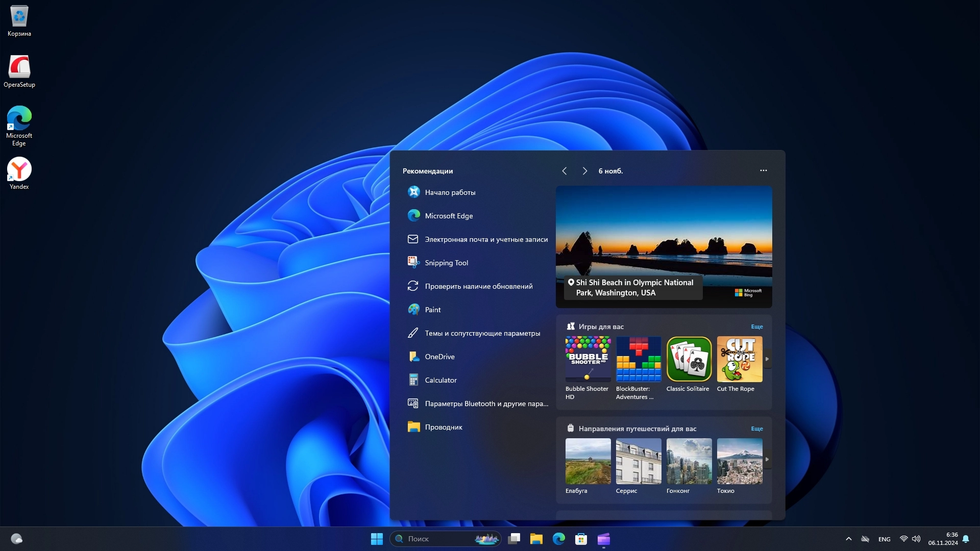Show hidden tray icons chevron
Viewport: 980px width, 551px height.
point(848,539)
